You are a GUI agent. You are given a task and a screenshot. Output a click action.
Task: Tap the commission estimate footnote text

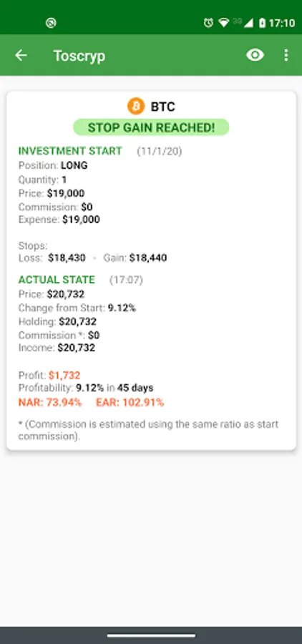click(148, 430)
